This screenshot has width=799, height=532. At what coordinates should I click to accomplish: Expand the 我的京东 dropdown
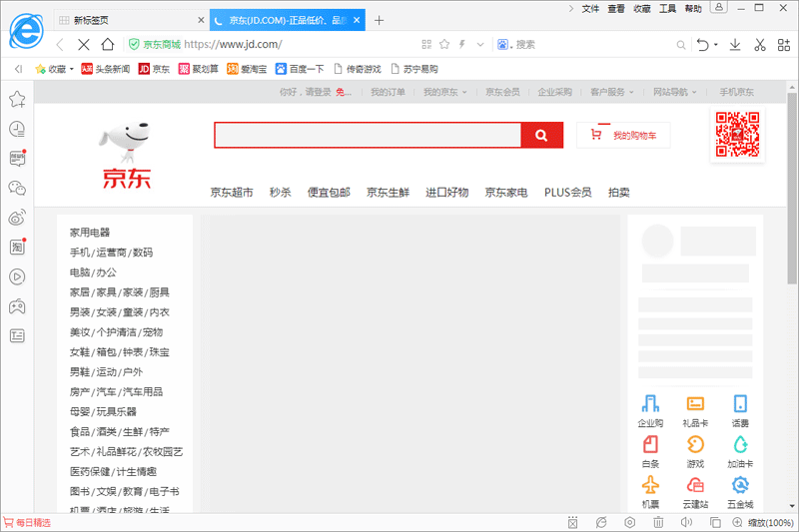pyautogui.click(x=444, y=92)
